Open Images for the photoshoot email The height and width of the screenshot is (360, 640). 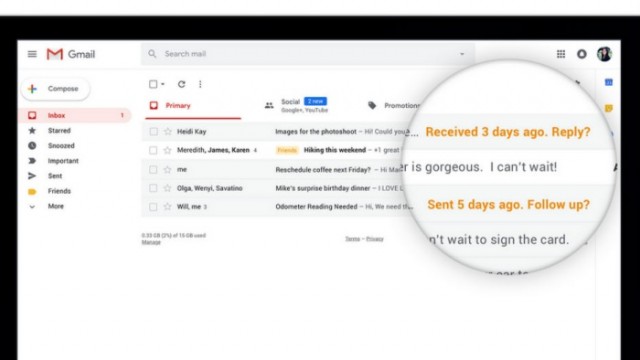tap(316, 131)
